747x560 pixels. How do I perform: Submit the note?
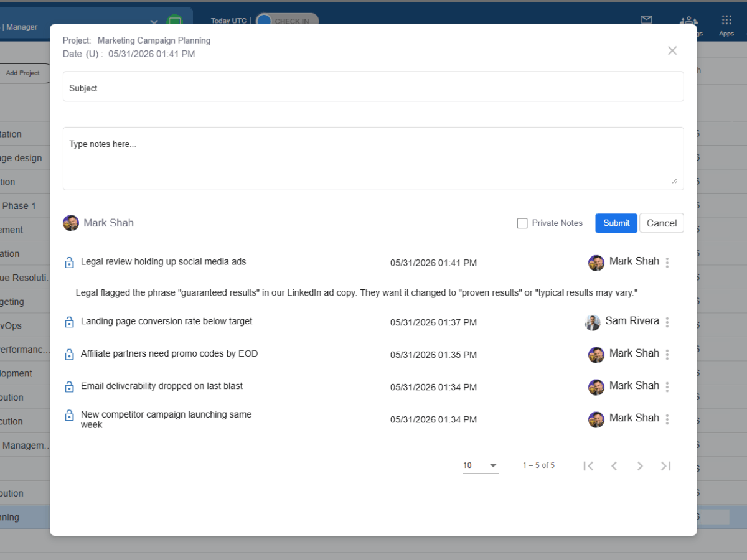[616, 223]
